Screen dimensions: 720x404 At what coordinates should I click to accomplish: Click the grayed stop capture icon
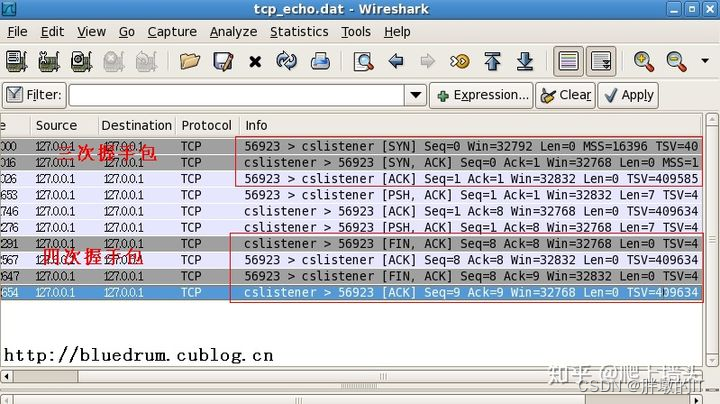[x=114, y=61]
